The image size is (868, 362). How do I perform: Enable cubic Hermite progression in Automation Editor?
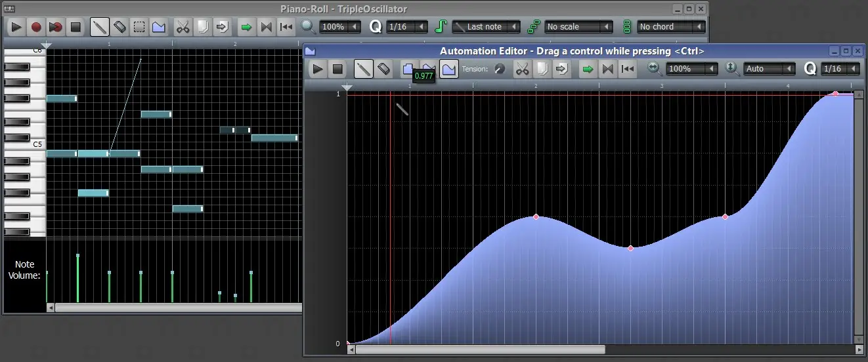(x=449, y=69)
